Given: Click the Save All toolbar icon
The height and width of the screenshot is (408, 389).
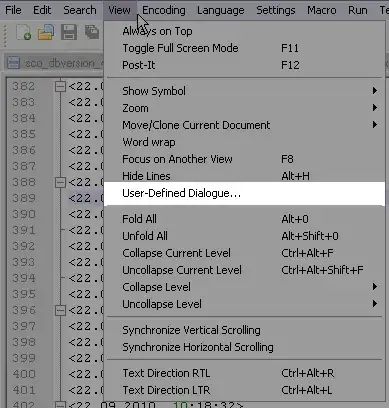Looking at the screenshot, I should (x=91, y=32).
